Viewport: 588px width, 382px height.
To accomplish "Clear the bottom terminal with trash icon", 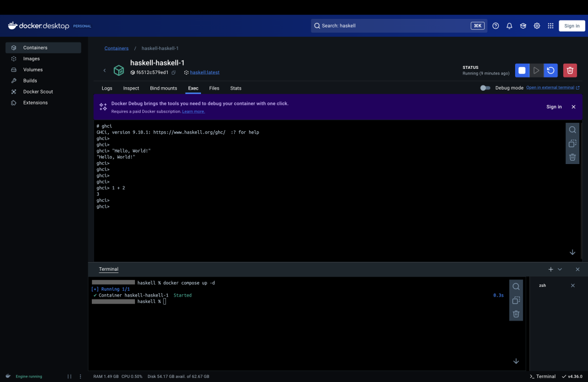I will tap(516, 314).
